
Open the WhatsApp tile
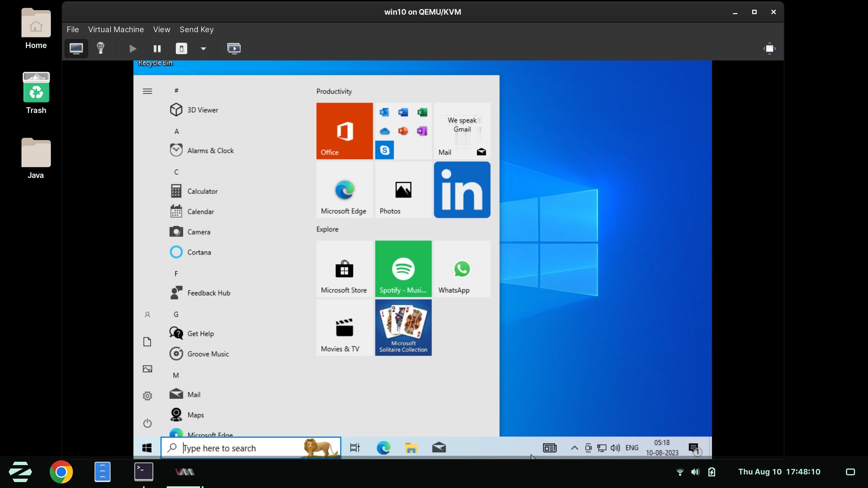pyautogui.click(x=462, y=268)
